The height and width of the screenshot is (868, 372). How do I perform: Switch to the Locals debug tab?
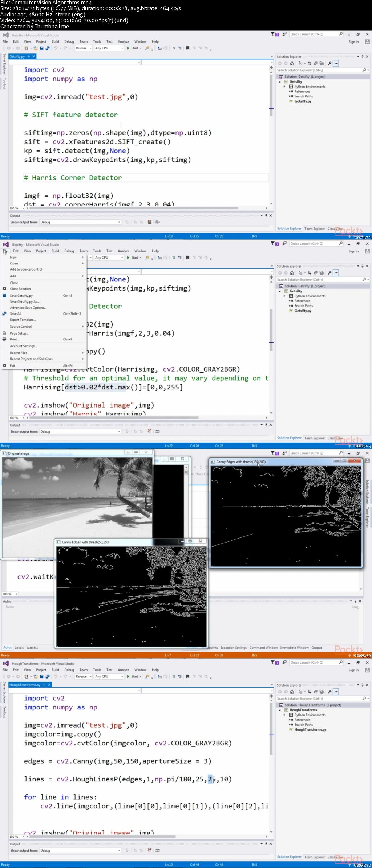click(19, 647)
